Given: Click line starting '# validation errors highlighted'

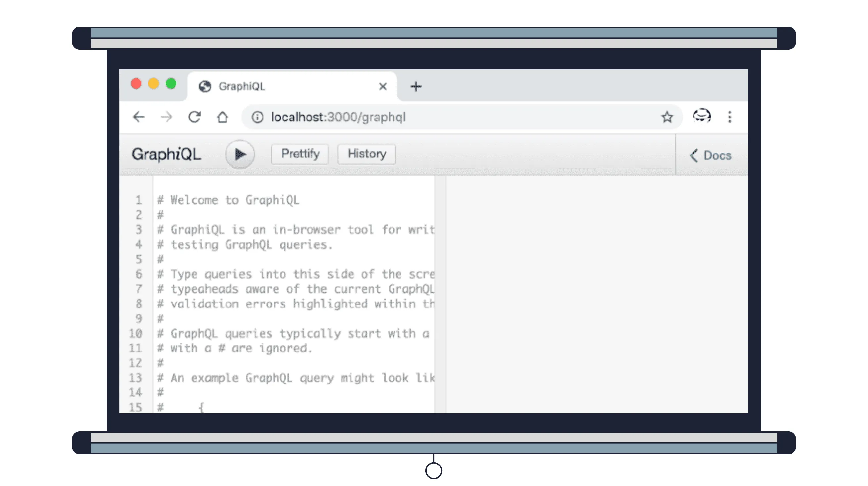Looking at the screenshot, I should pyautogui.click(x=296, y=304).
